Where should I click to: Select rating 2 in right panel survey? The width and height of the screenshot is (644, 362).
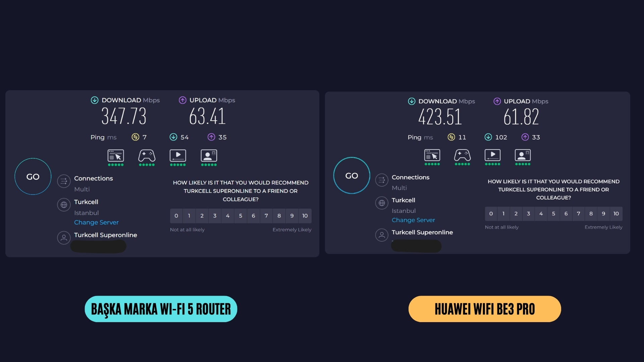coord(516,214)
